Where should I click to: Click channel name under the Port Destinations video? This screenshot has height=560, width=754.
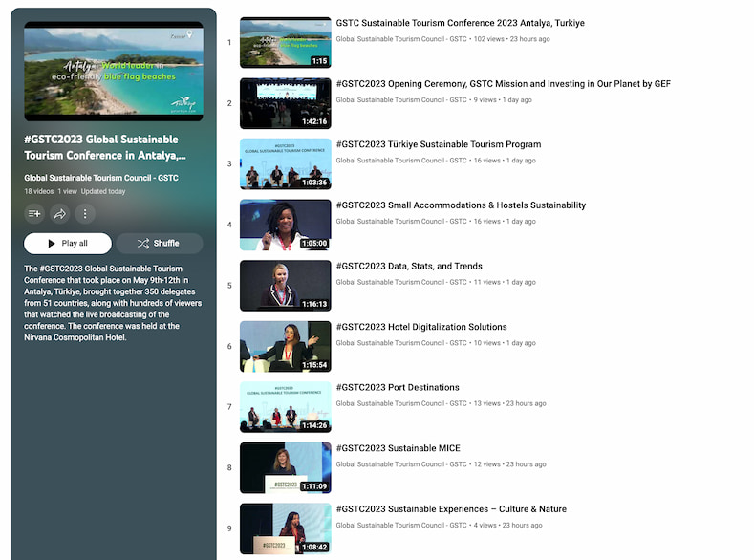click(401, 404)
